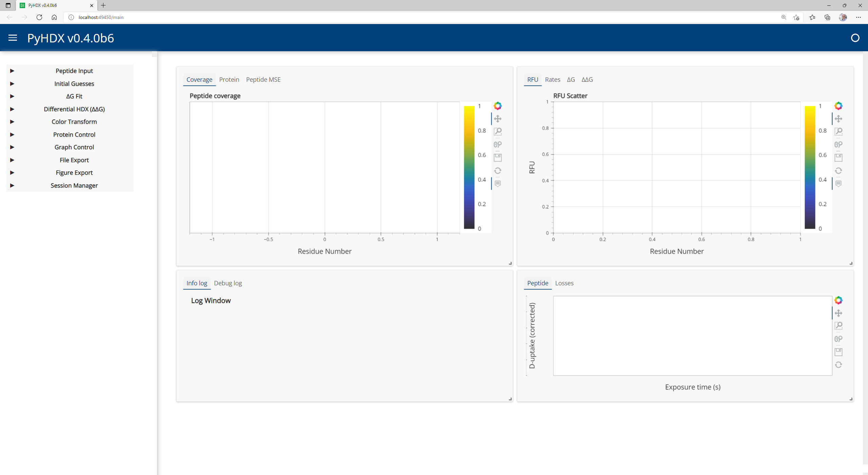
Task: Save the D-uptake peptide plot image
Action: pos(839,352)
